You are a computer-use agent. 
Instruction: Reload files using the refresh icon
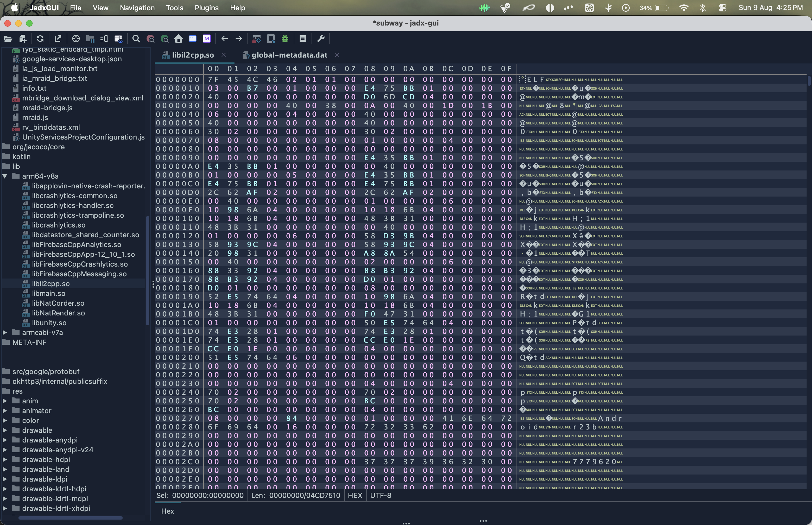tap(40, 39)
